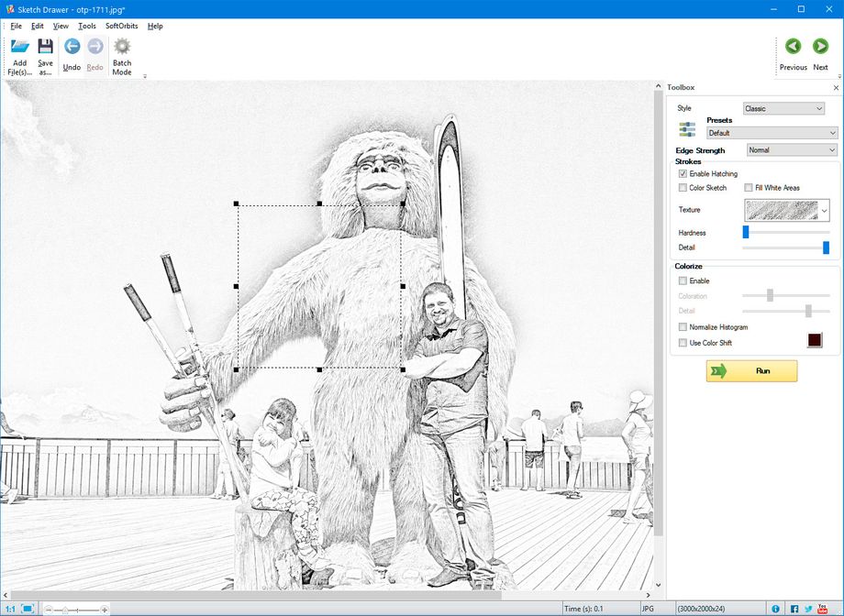Screen dimensions: 844x616
Task: Enable the Color Sketch checkbox
Action: 683,188
